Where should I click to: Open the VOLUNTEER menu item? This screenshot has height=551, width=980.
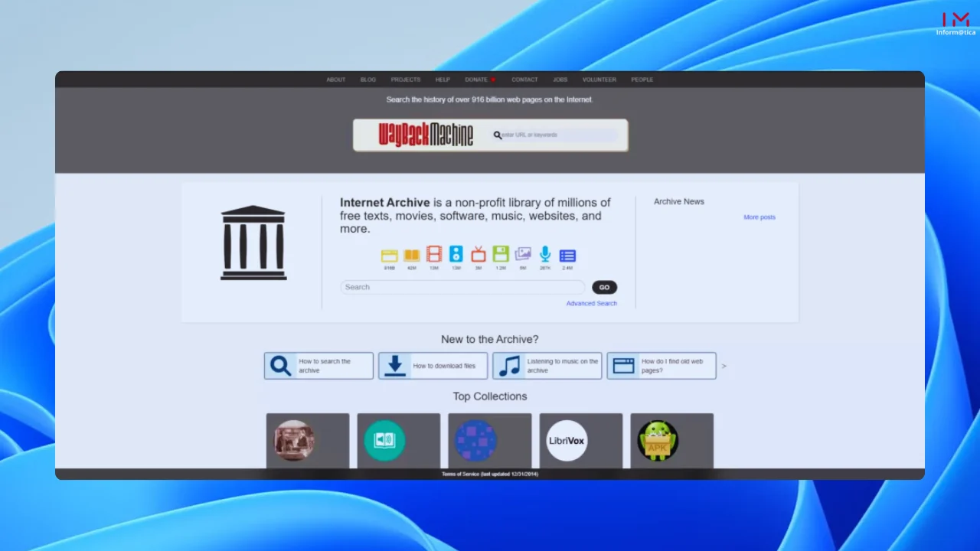click(x=599, y=80)
